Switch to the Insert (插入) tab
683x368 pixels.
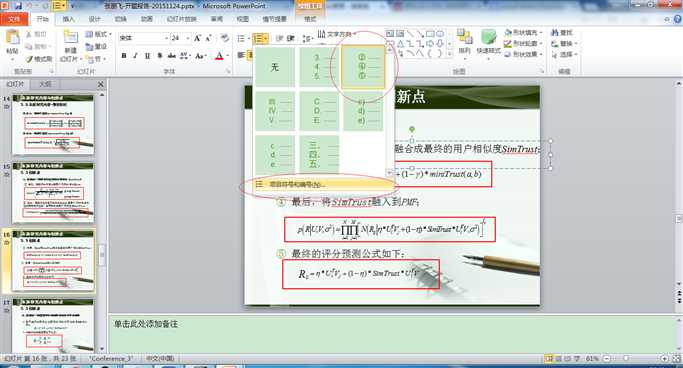click(x=68, y=19)
